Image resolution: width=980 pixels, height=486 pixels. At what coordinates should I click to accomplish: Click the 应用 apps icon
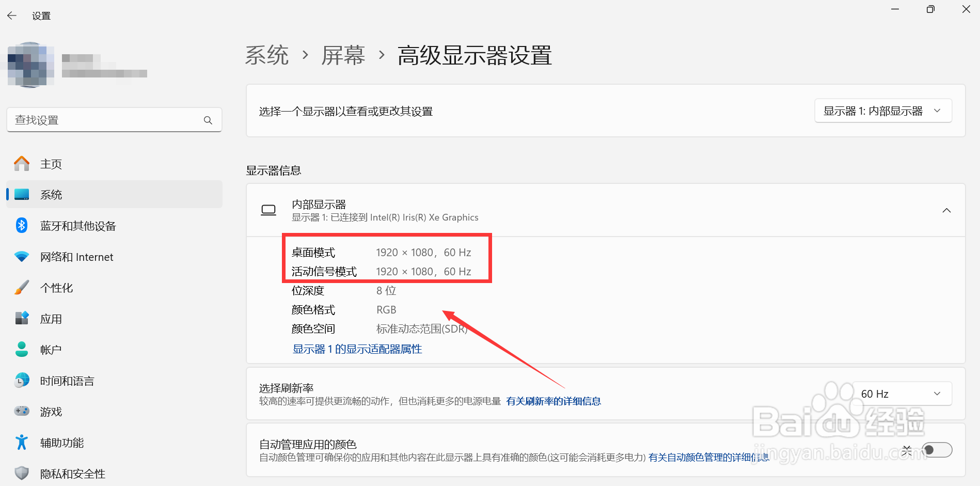point(21,319)
